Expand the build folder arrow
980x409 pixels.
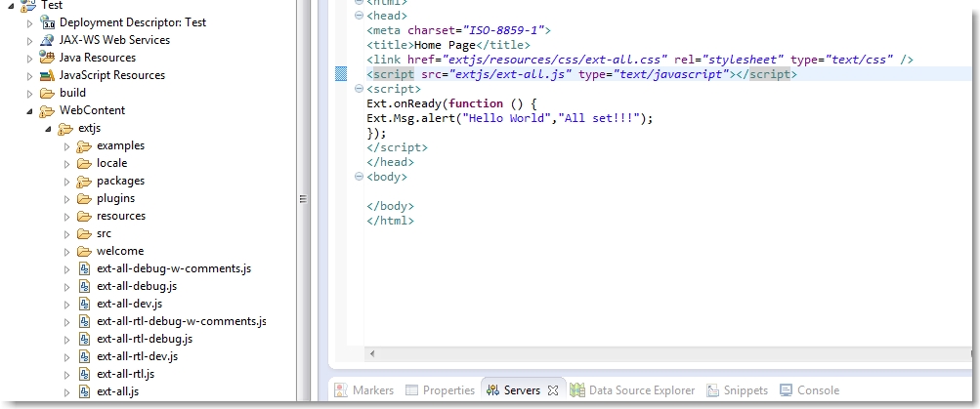tap(29, 94)
